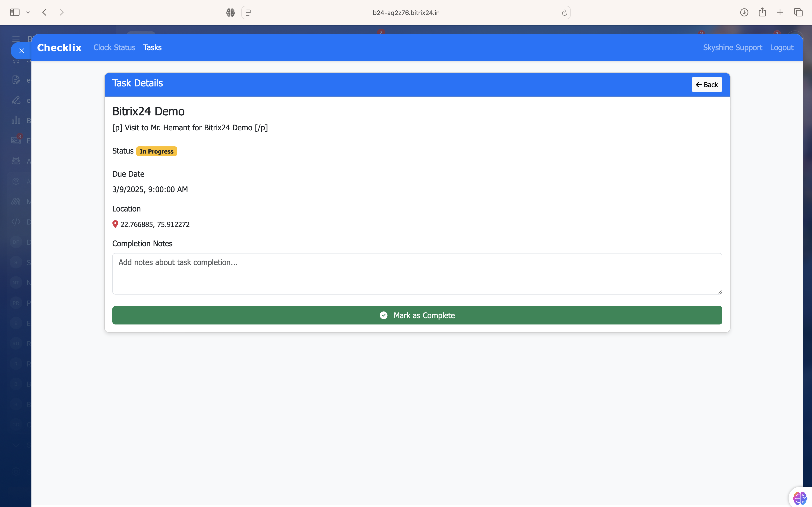Open the Clock Status tab
Viewport: 812px width, 507px height.
tap(114, 47)
